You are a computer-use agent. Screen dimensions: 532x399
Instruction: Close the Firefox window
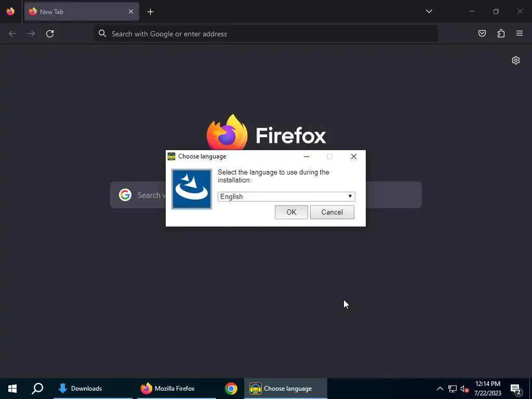click(x=520, y=11)
